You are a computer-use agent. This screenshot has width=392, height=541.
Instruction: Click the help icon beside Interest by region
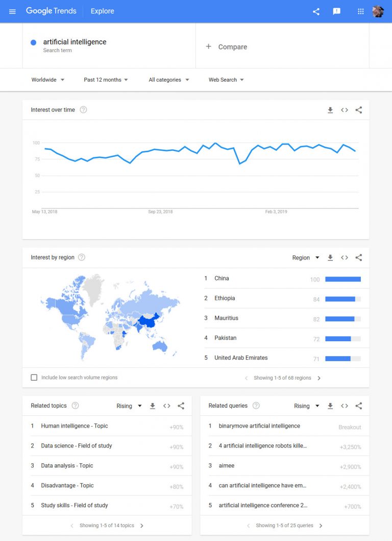click(82, 257)
